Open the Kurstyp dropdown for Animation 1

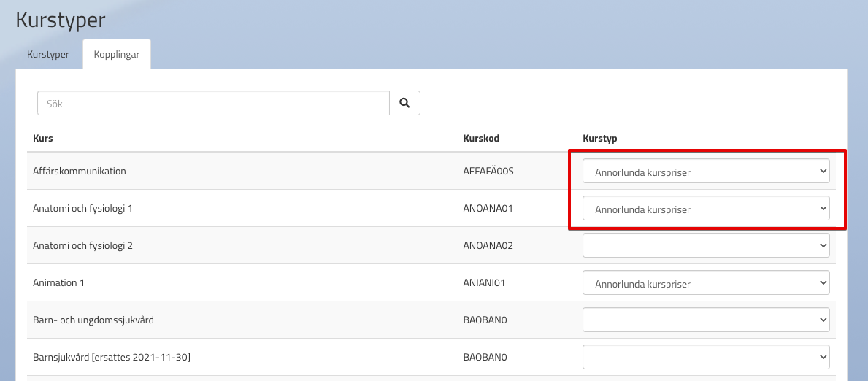[705, 283]
